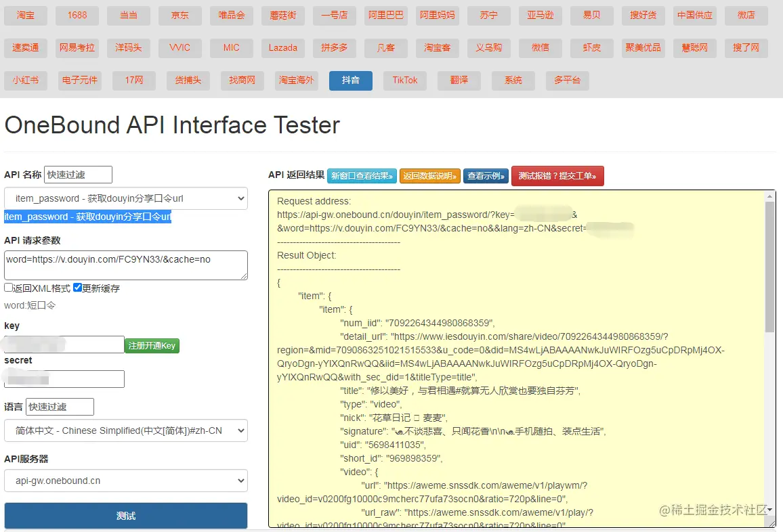
Task: Click 测试报错？提交工单 red button
Action: [x=557, y=176]
